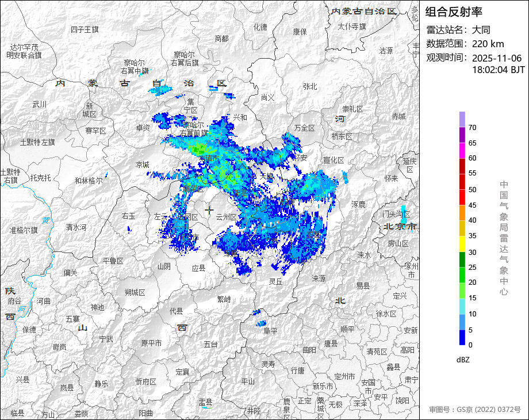This screenshot has height=420, width=529.
Task: Click the 卓资 map label
Action: [x=143, y=128]
